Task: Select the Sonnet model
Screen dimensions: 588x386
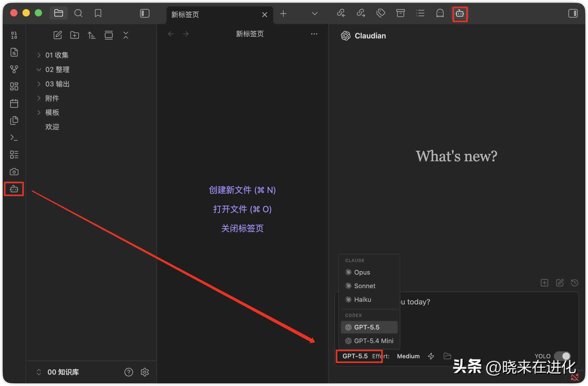Action: (369, 286)
